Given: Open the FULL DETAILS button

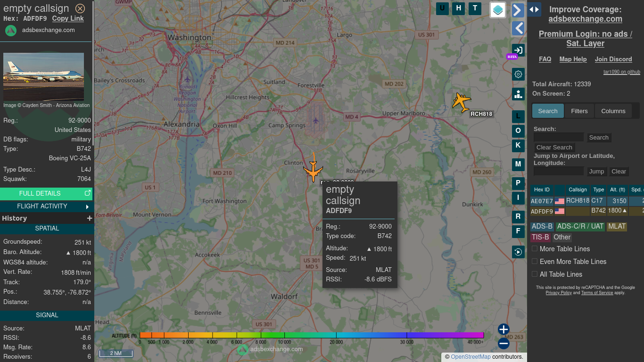Looking at the screenshot, I should (46, 193).
